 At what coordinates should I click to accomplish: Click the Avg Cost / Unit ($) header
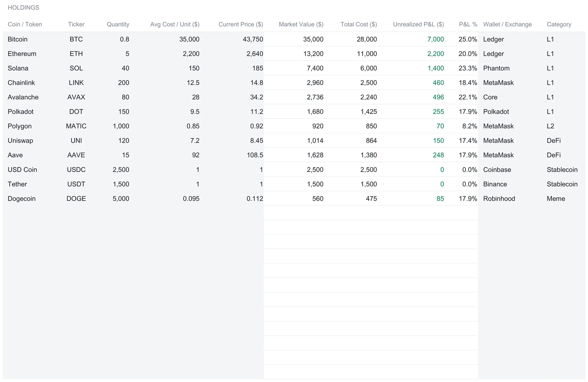(x=175, y=24)
